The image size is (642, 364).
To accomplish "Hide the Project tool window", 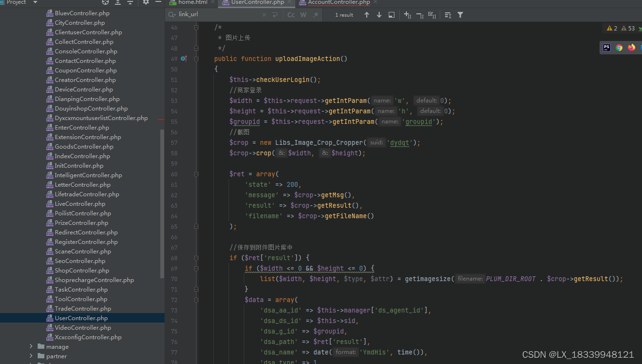I will [x=158, y=2].
